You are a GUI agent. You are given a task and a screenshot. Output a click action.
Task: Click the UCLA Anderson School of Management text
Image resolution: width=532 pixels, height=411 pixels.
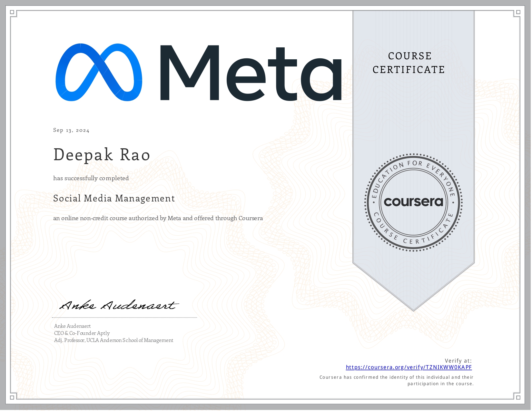coord(113,340)
